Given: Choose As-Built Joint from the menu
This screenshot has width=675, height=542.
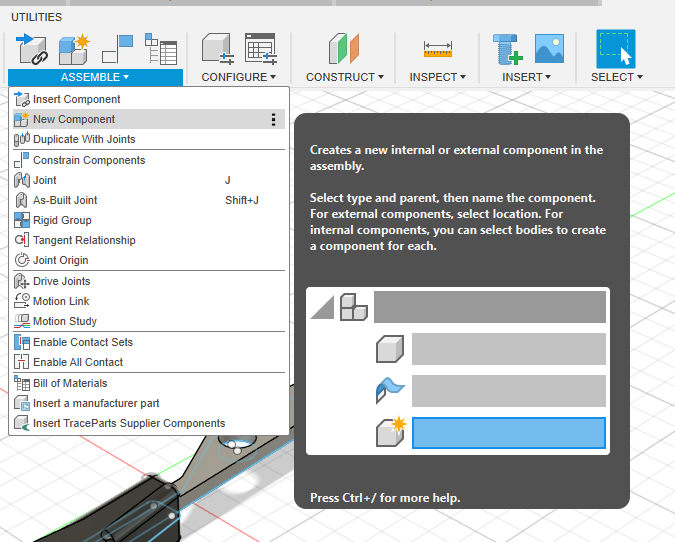Looking at the screenshot, I should pyautogui.click(x=65, y=200).
